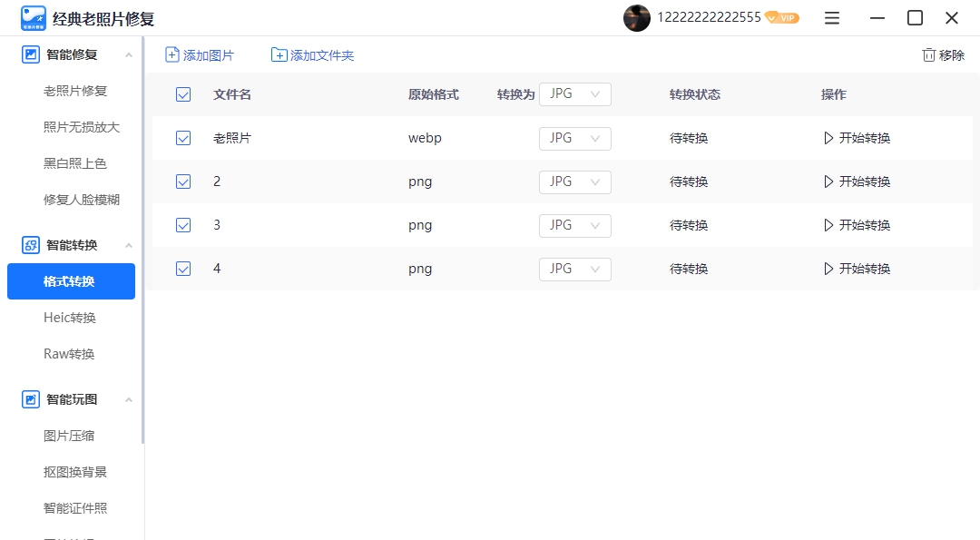The height and width of the screenshot is (540, 980).
Task: Start converting the 老照片 file
Action: pos(857,137)
